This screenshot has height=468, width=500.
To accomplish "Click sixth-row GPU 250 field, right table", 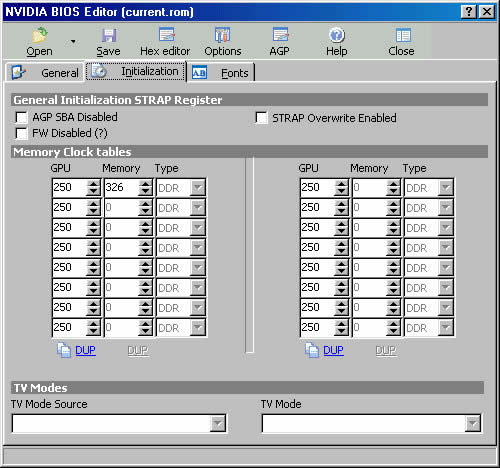I will 317,287.
